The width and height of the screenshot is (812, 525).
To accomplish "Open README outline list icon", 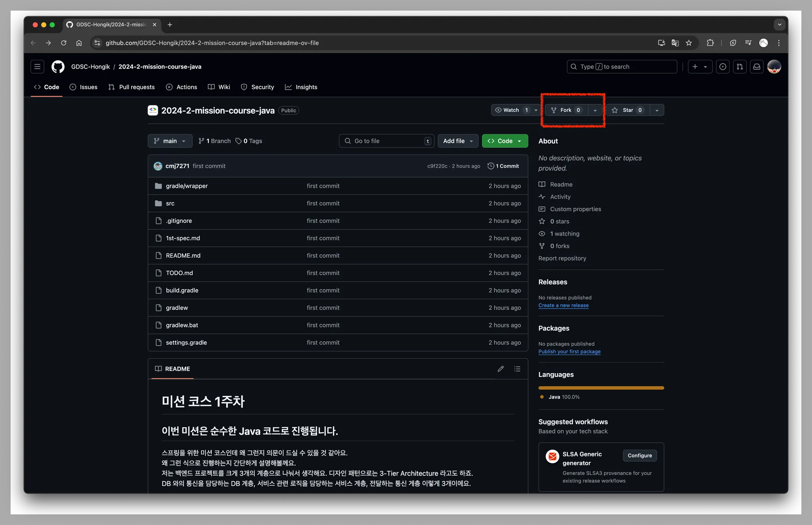I will [517, 369].
